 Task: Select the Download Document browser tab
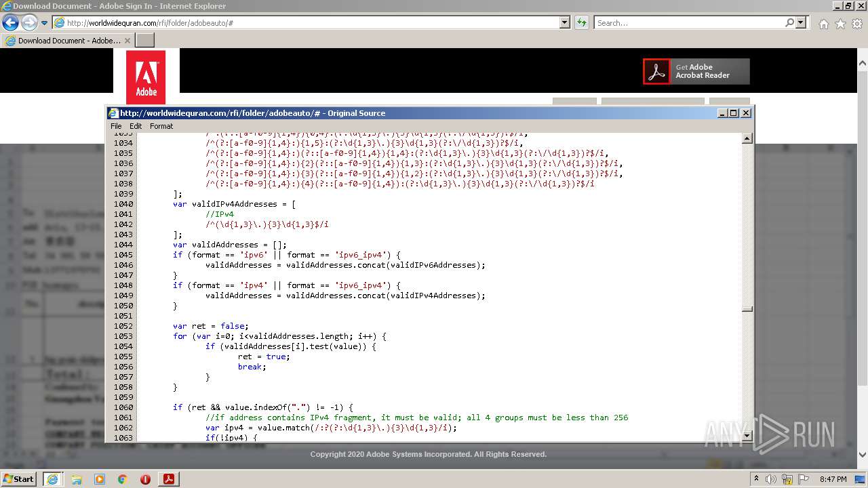(68, 40)
